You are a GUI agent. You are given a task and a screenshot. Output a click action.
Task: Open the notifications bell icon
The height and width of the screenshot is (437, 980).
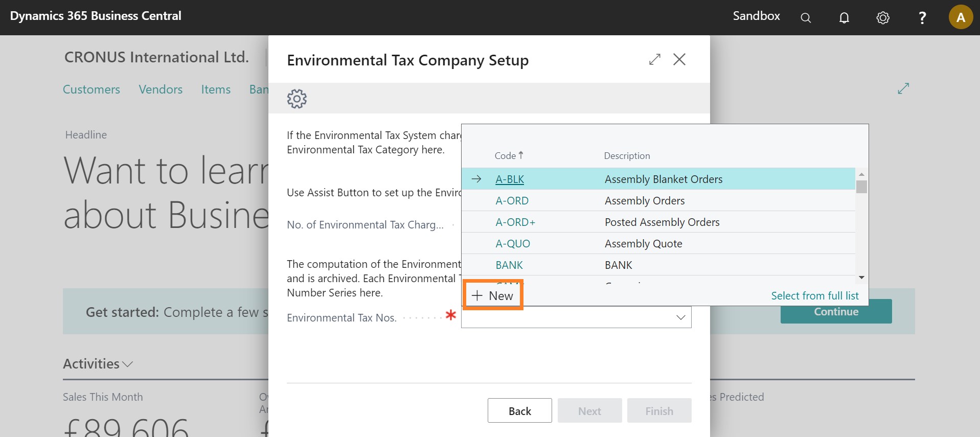(x=844, y=18)
